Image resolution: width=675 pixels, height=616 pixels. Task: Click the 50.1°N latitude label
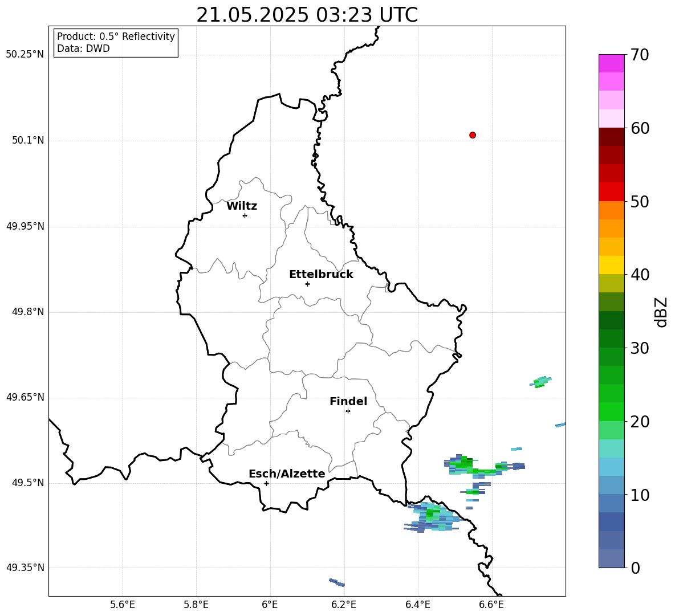28,140
